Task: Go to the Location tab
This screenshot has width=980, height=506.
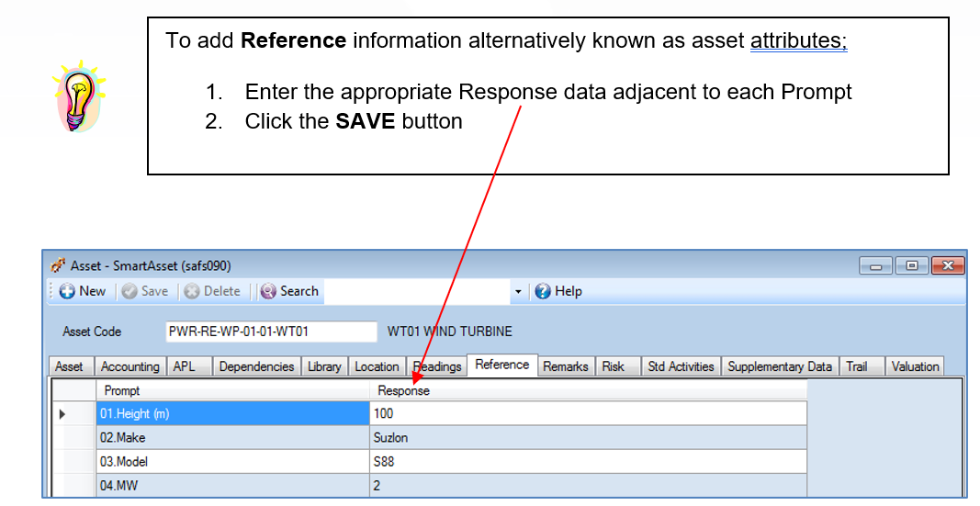Action: (x=377, y=366)
